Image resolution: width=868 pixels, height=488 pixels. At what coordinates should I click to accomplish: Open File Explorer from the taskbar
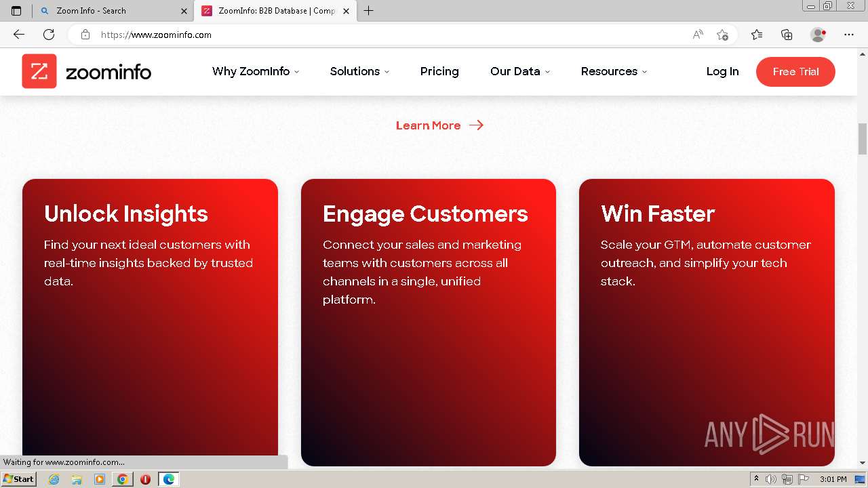77,479
